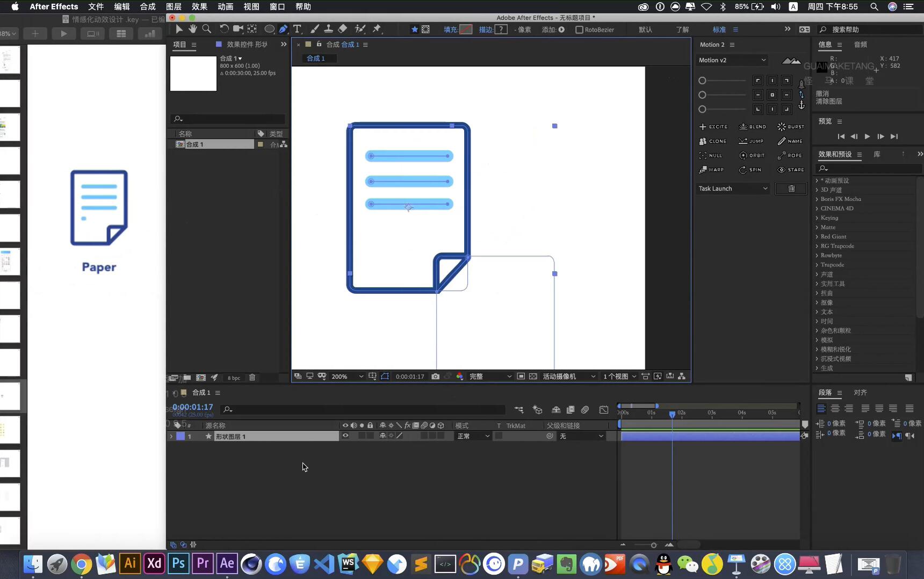Click the fill color swatch next to 填充
Screen dimensions: 924x579
coord(466,30)
